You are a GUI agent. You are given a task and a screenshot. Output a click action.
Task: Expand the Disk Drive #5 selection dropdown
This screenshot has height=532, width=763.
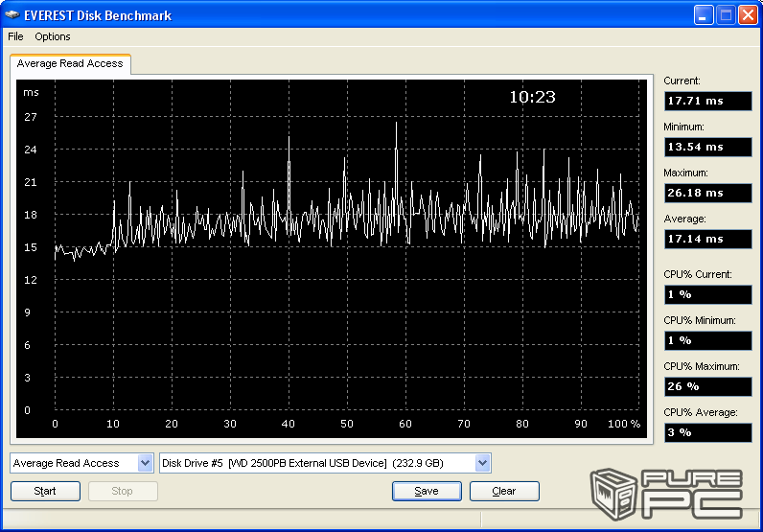tap(482, 463)
